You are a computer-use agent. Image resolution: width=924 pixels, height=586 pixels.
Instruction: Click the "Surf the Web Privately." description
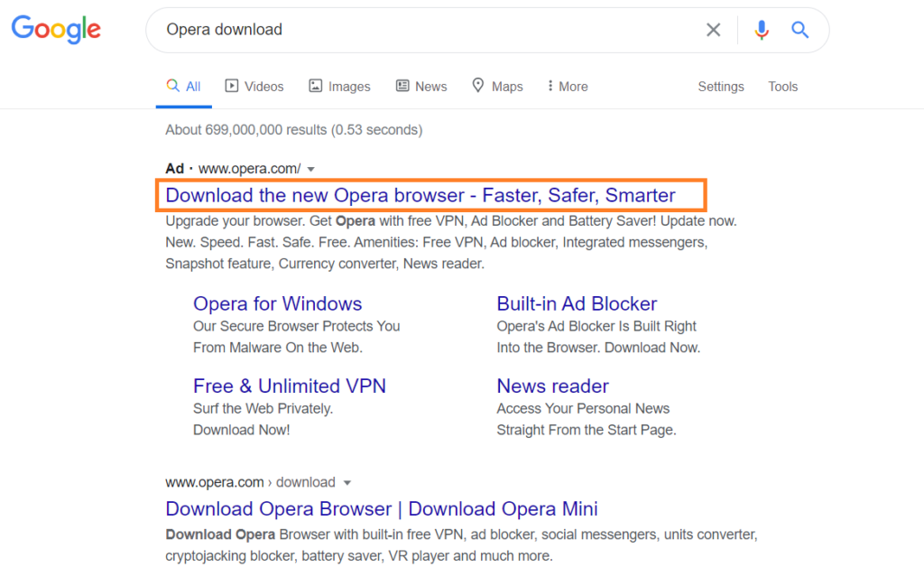(x=263, y=408)
